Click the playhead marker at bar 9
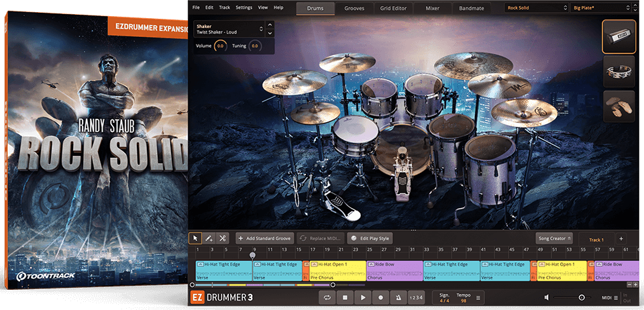 [x=253, y=256]
